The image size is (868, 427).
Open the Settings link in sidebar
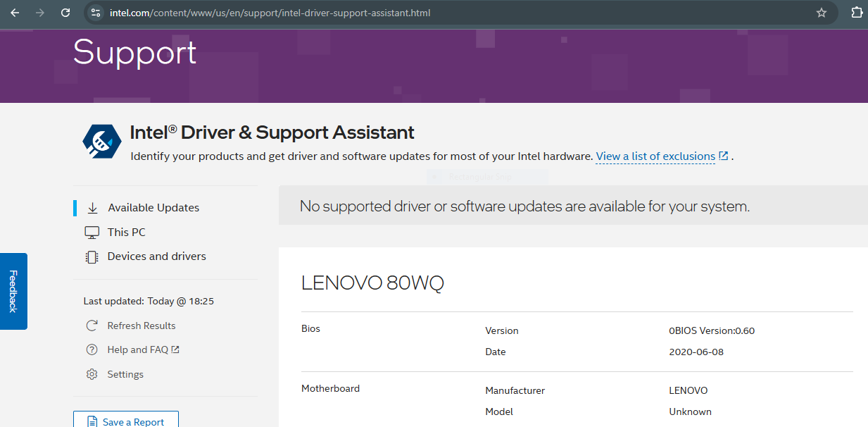[x=125, y=374]
